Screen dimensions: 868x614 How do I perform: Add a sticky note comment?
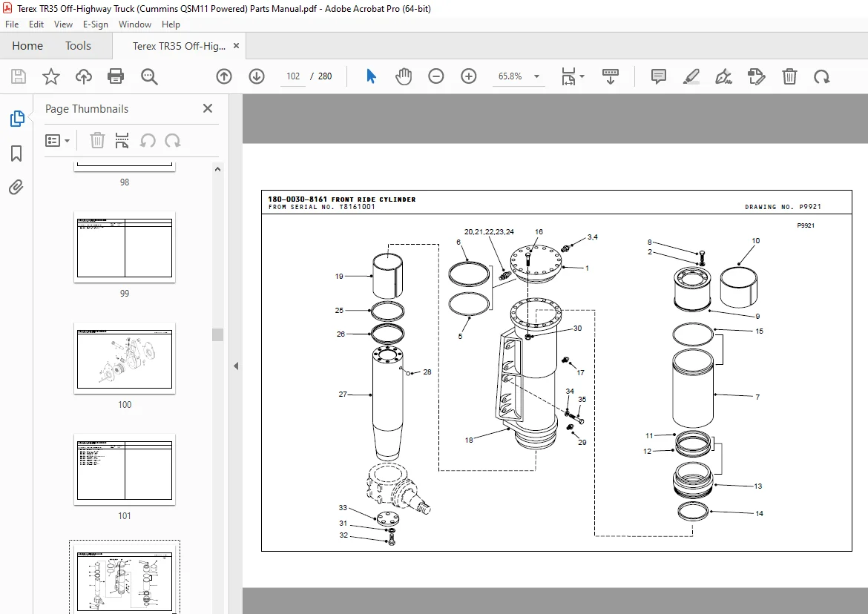[658, 76]
